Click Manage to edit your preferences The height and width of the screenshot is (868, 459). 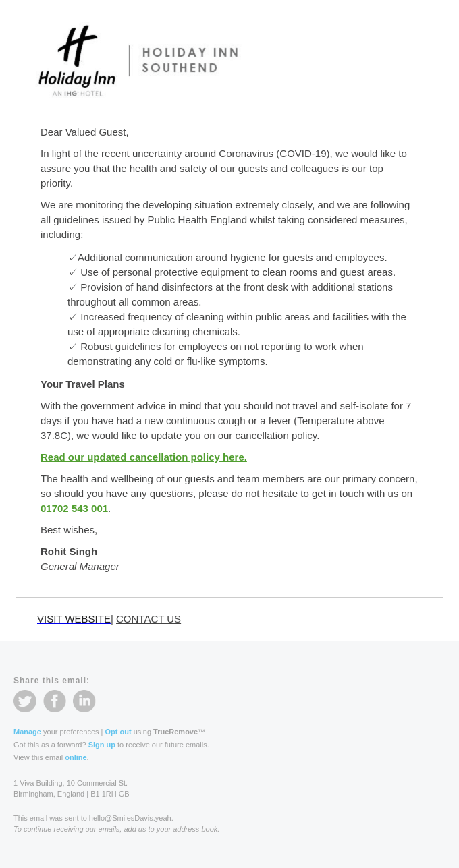click(x=27, y=732)
